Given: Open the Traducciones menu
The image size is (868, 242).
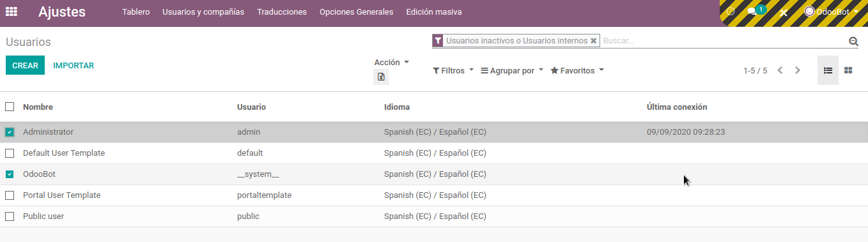Looking at the screenshot, I should pyautogui.click(x=282, y=12).
